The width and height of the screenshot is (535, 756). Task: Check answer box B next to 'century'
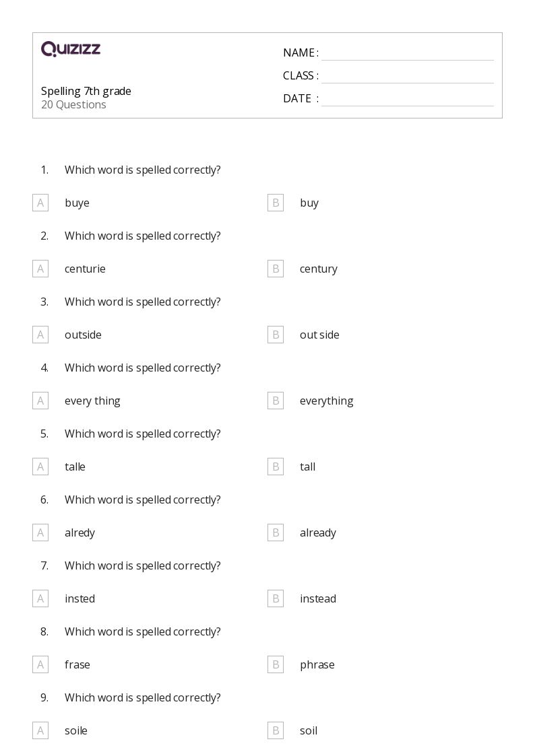(x=276, y=269)
